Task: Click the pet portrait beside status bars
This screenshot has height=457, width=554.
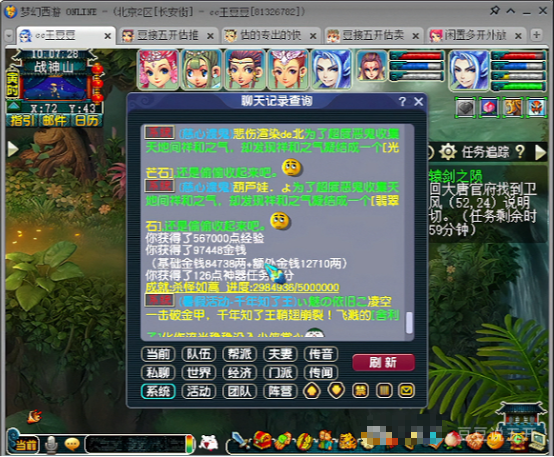Action: [371, 66]
